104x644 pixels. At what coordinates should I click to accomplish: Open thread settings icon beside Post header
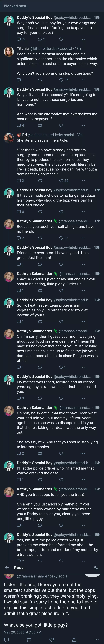(96, 567)
